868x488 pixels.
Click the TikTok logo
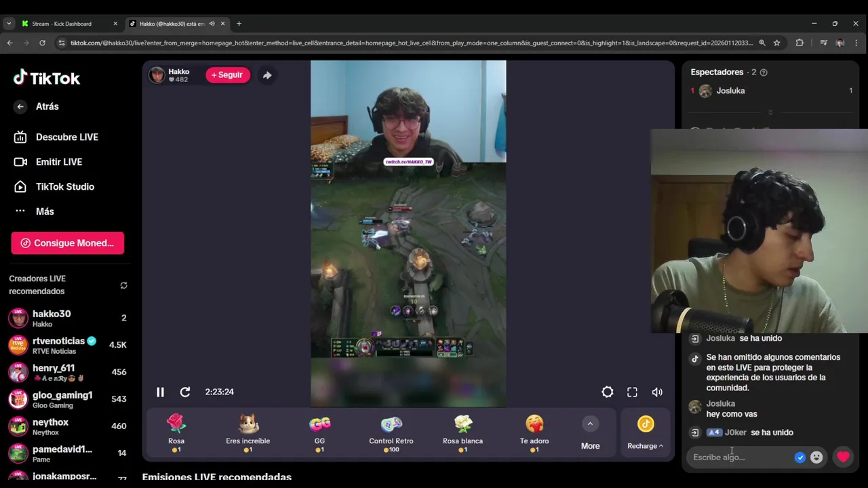pos(46,78)
